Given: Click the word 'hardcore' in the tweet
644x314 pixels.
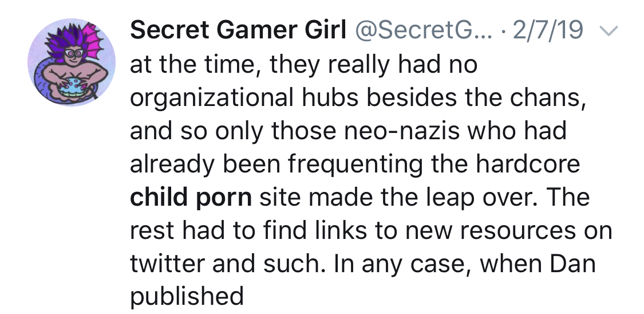Looking at the screenshot, I should 528,163.
